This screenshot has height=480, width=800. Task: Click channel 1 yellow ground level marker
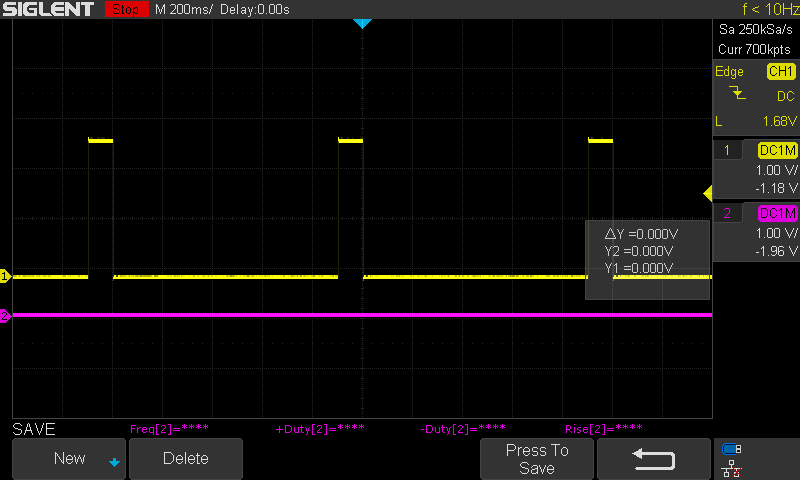[x=5, y=276]
